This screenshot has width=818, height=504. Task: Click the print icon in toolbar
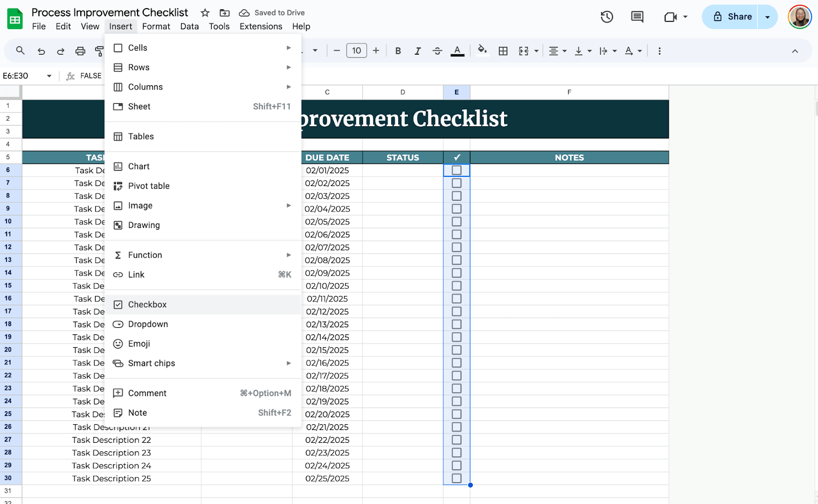(80, 51)
